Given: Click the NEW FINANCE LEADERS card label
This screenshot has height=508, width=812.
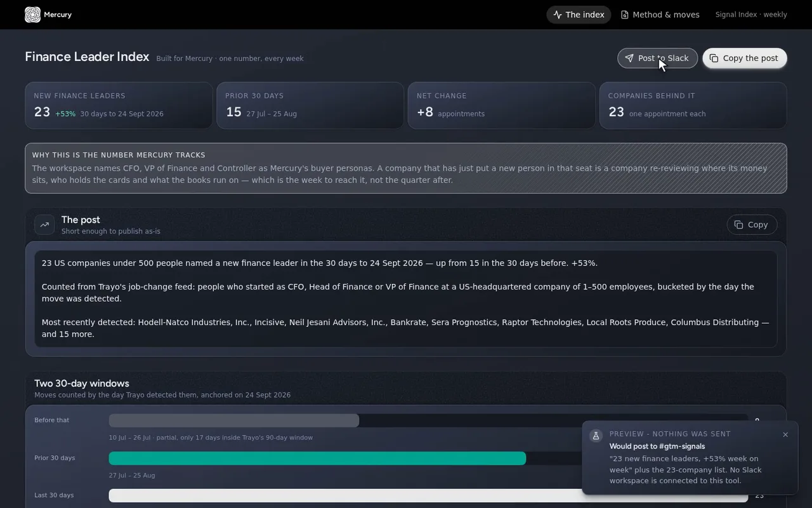Looking at the screenshot, I should point(79,96).
